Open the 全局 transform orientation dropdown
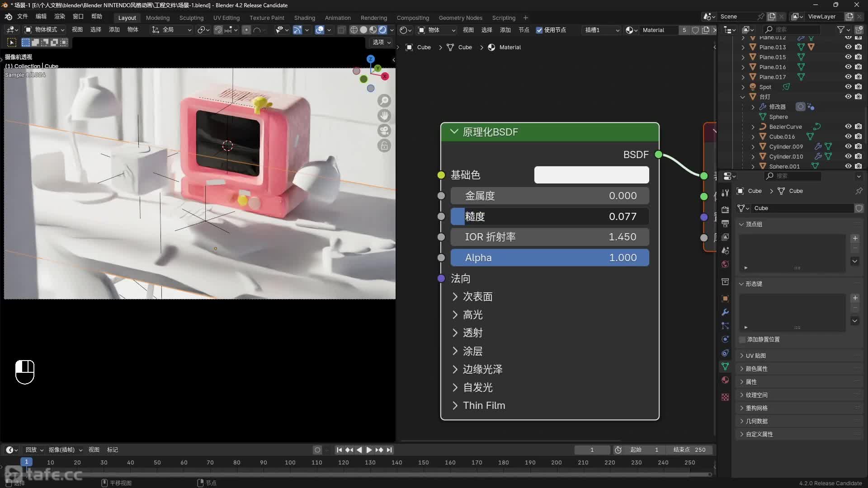Screen dimensions: 868x488 [172, 30]
